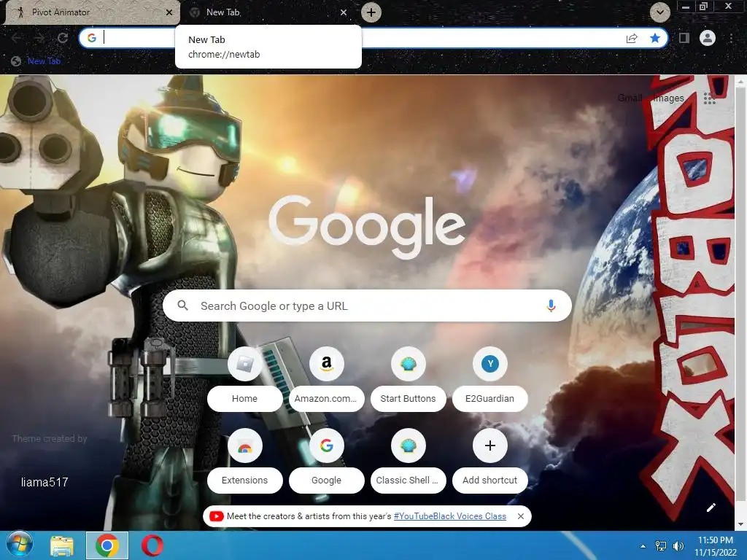This screenshot has height=560, width=747.
Task: Click the magnifier icon in the search box
Action: pos(182,306)
